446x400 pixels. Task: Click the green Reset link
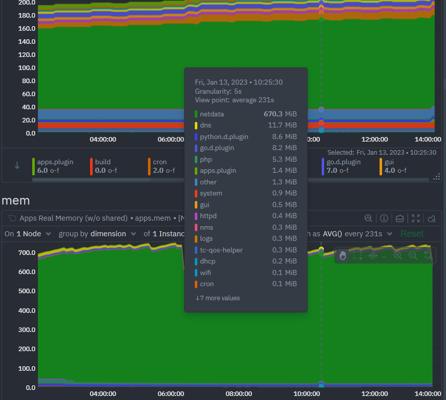(412, 234)
